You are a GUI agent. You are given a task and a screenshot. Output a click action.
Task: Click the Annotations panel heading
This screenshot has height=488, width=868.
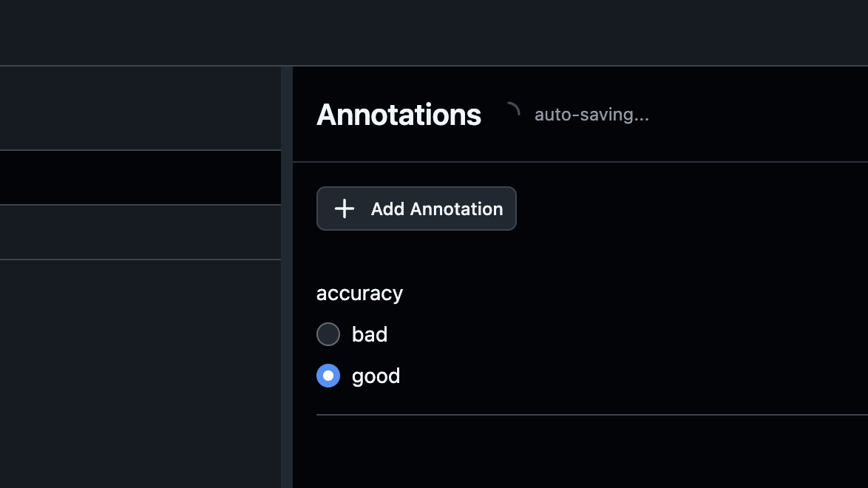(399, 115)
